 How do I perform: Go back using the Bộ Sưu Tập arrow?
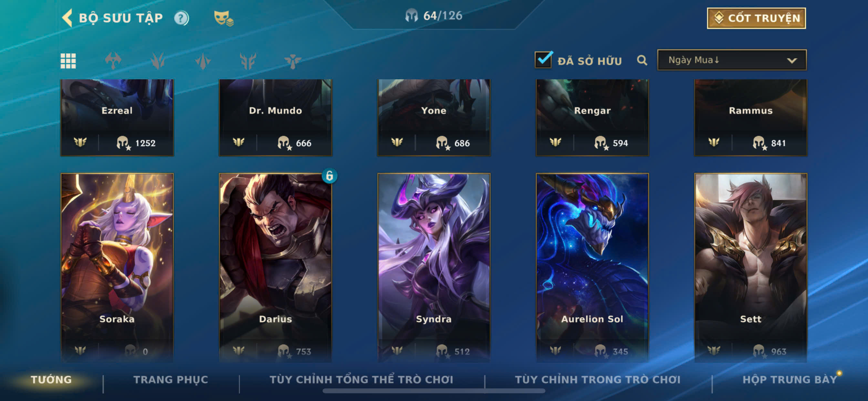(67, 18)
